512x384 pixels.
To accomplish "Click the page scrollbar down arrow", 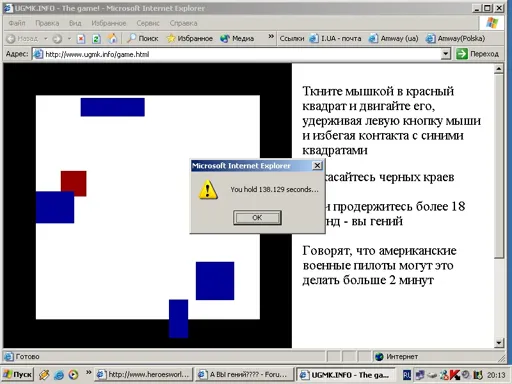I will pyautogui.click(x=499, y=342).
